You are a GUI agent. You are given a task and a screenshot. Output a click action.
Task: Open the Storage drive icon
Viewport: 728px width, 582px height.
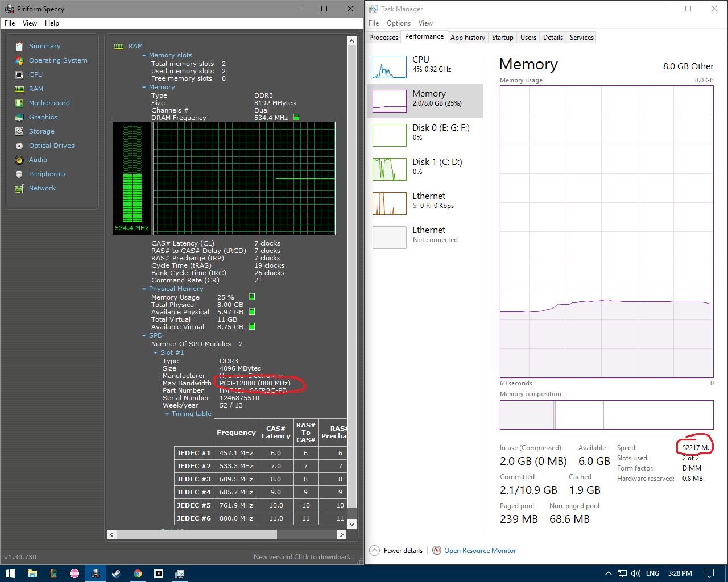tap(19, 131)
